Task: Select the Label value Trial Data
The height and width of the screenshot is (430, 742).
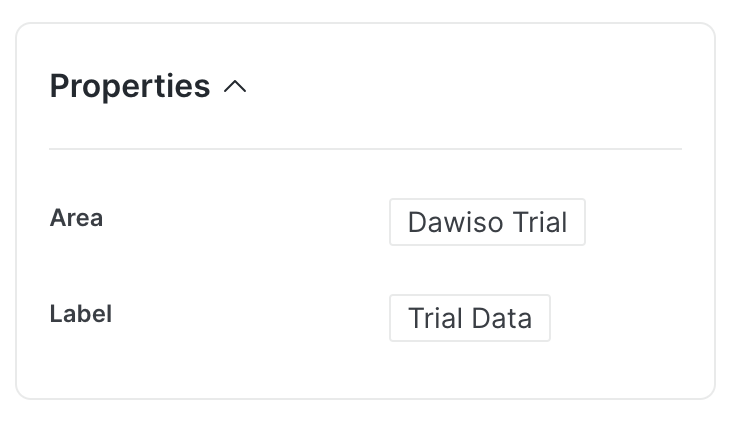Action: tap(470, 318)
